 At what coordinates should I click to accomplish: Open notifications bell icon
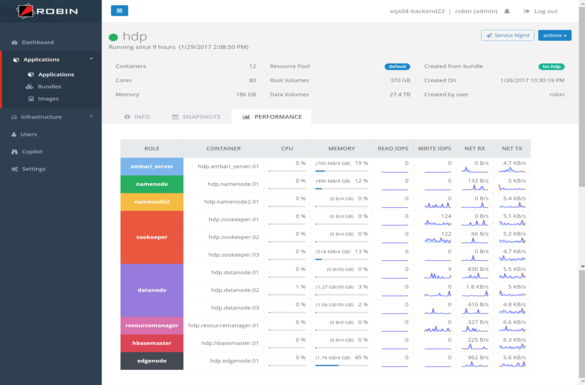[507, 11]
